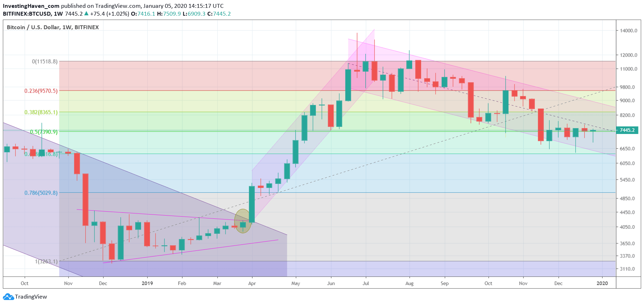Click the low value L:6909.3
The width and height of the screenshot is (644, 305).
(194, 14)
